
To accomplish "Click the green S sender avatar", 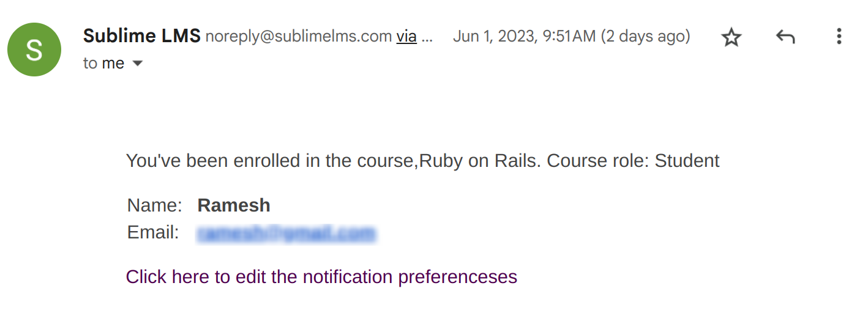I will (34, 50).
